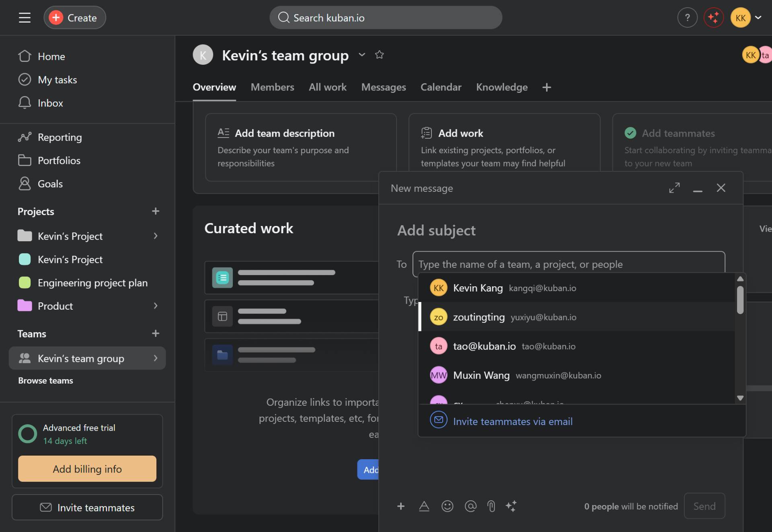Click the Create button
Viewport: 772px width, 532px height.
[x=75, y=18]
